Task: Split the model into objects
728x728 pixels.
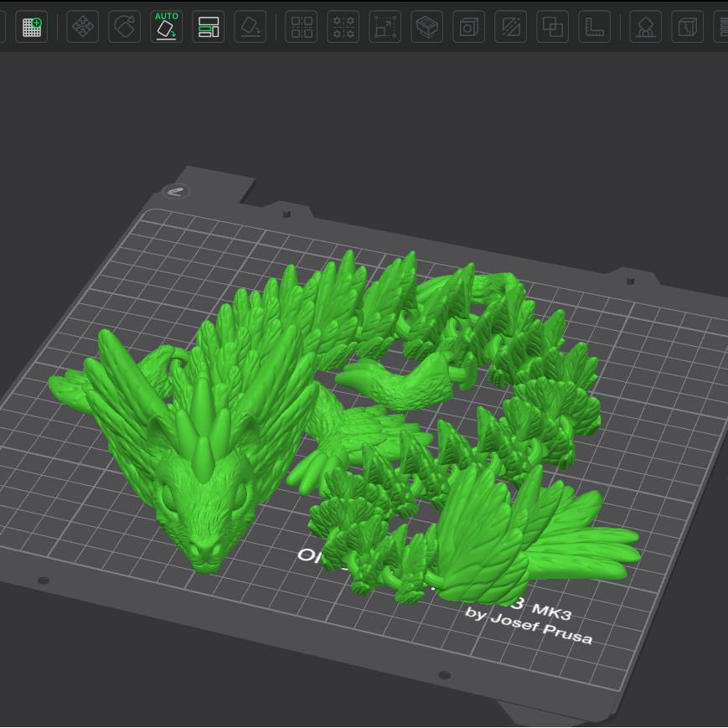Action: click(x=302, y=27)
